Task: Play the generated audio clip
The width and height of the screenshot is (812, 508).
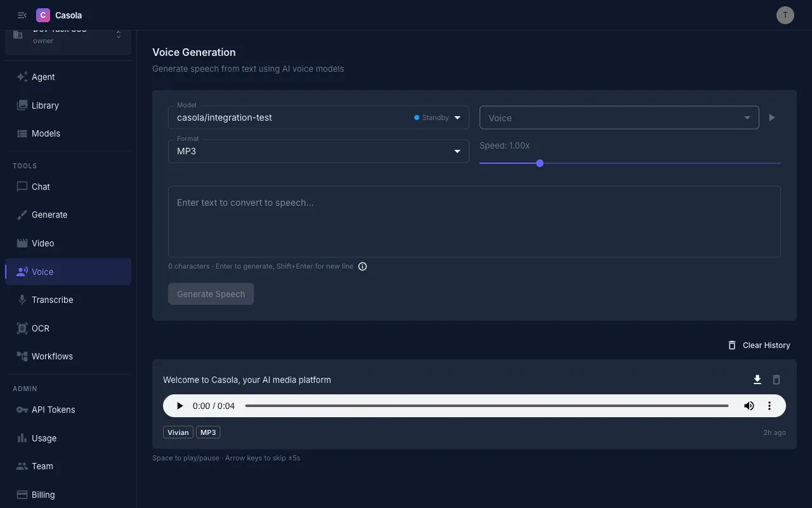Action: pos(180,406)
